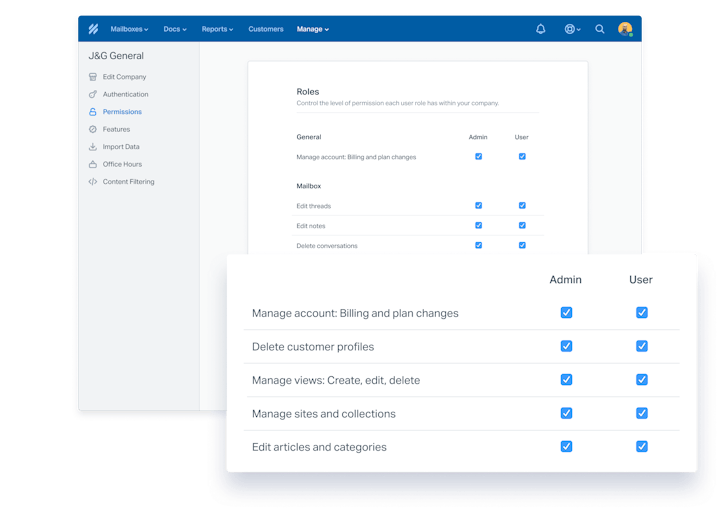Select Features in the sidebar

116,129
